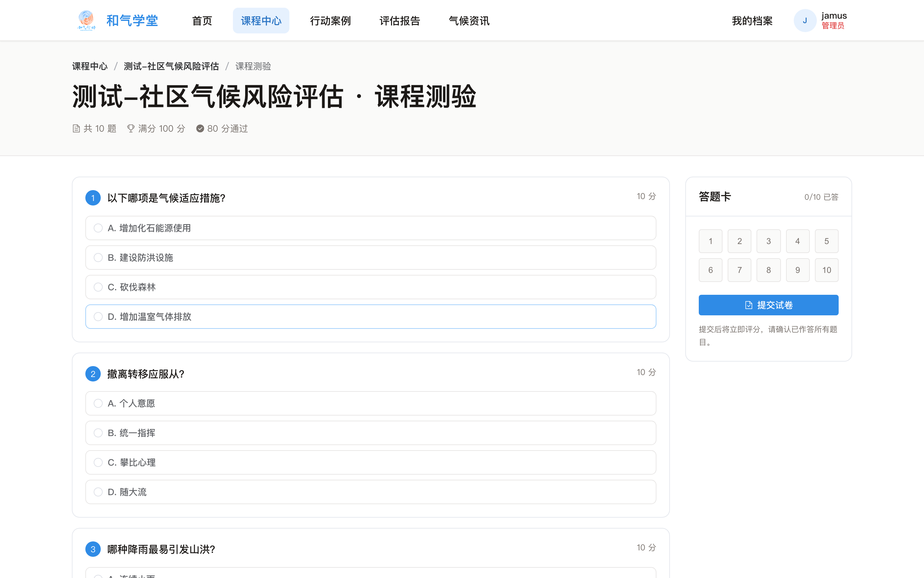Click the question 1 number badge
This screenshot has width=924, height=578.
point(93,197)
